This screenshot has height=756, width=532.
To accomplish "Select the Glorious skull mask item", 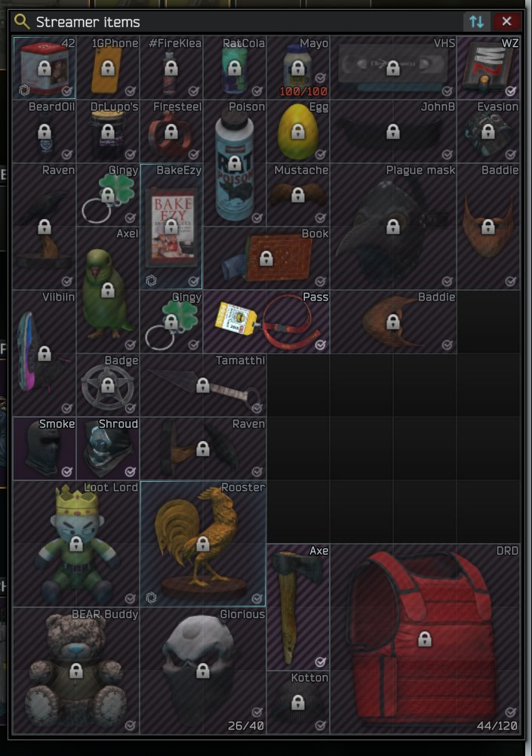I will tap(203, 670).
